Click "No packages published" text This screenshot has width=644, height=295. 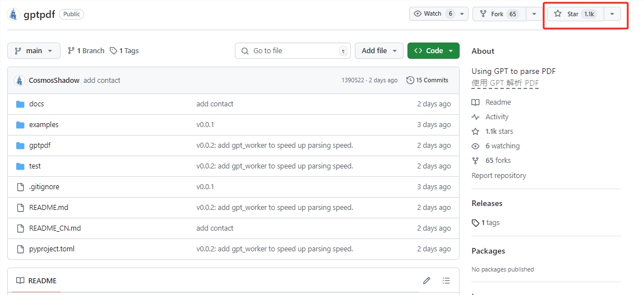(503, 270)
